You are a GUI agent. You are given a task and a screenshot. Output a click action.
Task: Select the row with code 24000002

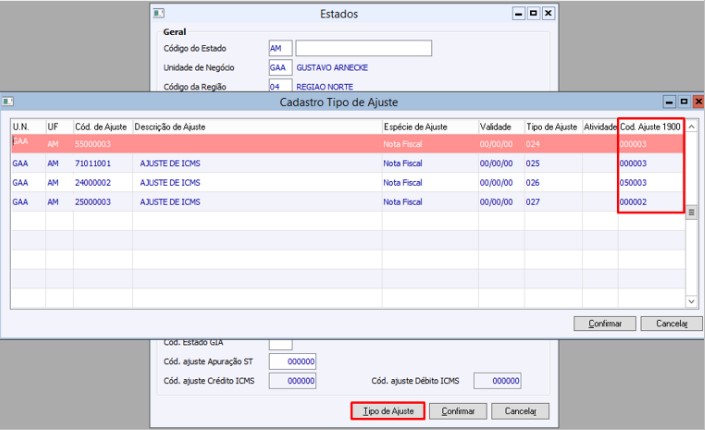[x=348, y=183]
